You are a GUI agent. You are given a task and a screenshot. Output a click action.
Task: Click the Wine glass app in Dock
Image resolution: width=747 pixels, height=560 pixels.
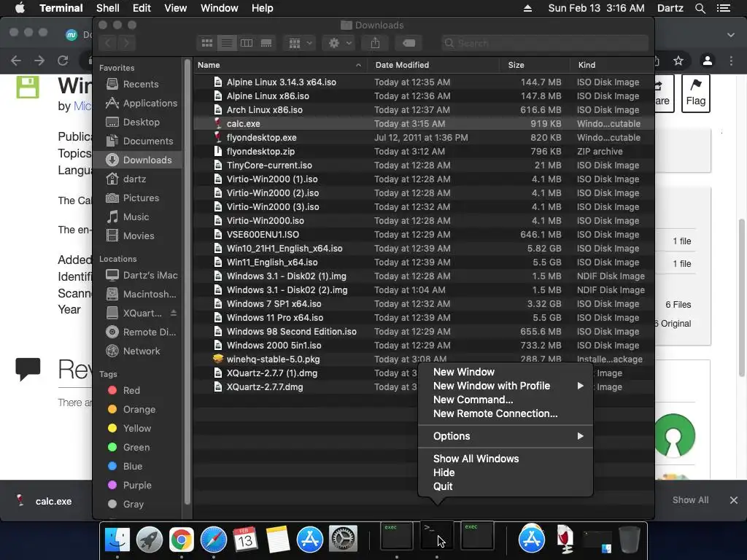tap(565, 540)
